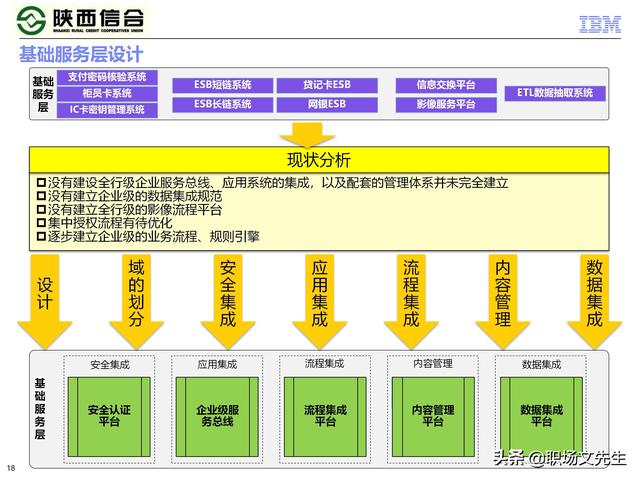
Task: Select the 柜员卡系统 box
Action: tap(107, 93)
